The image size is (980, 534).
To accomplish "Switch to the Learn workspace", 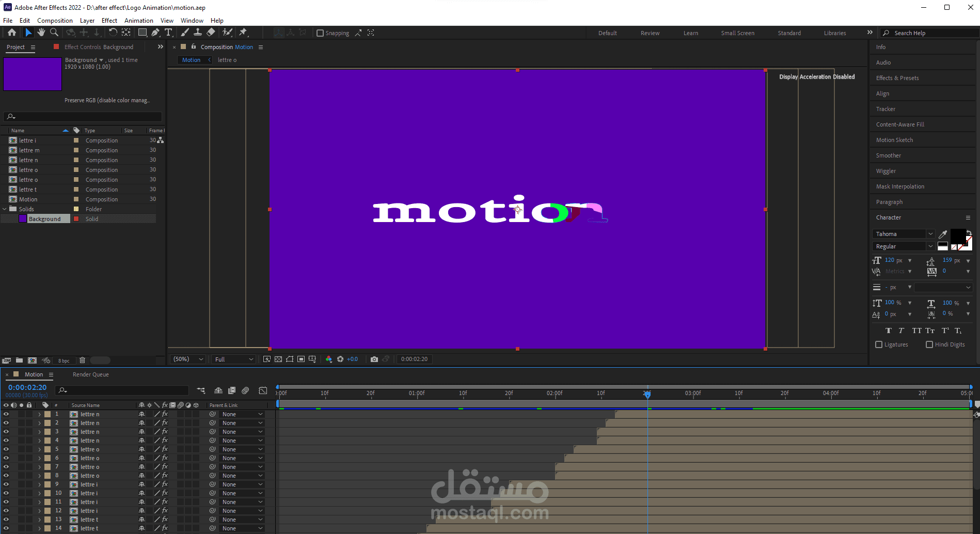I will 691,33.
